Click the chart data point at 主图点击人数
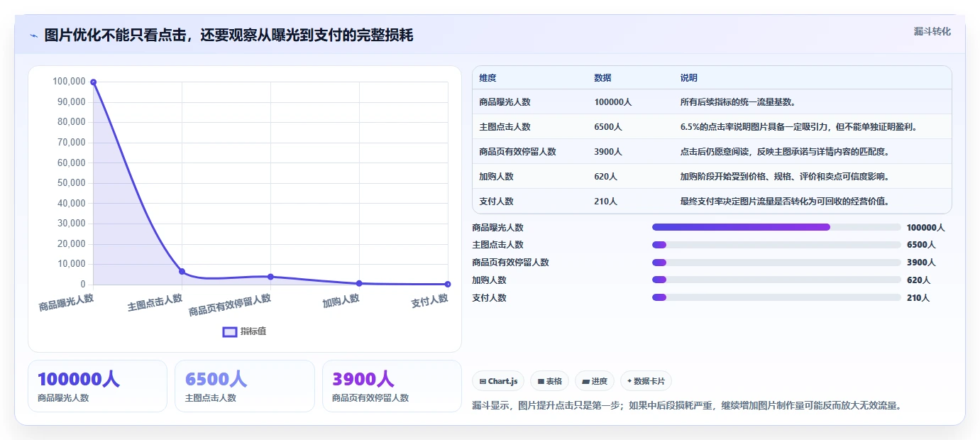 182,272
